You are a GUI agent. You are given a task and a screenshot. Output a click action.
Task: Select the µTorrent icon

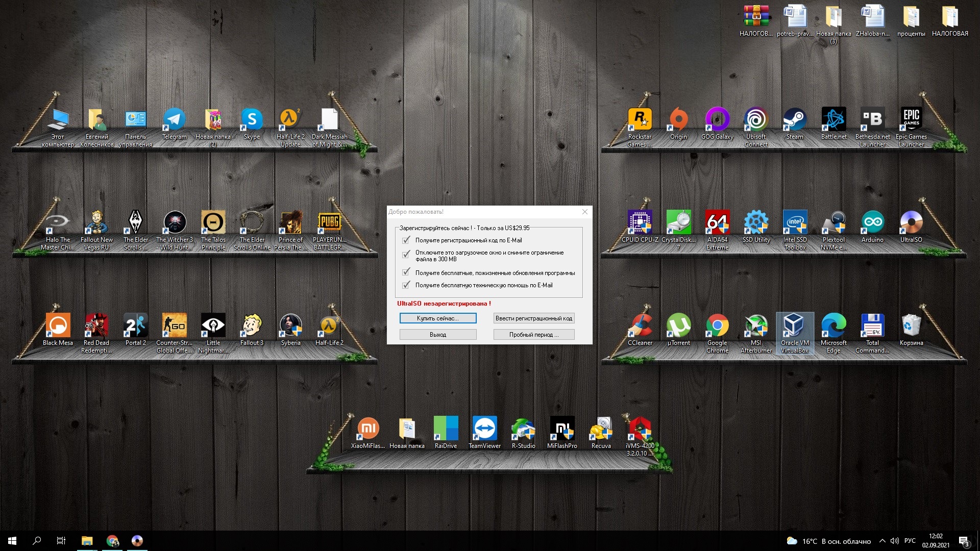point(679,330)
